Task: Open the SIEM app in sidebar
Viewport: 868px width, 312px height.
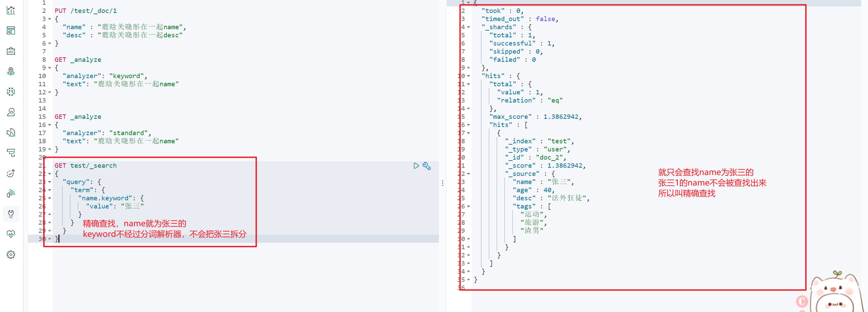Action: pos(11,194)
